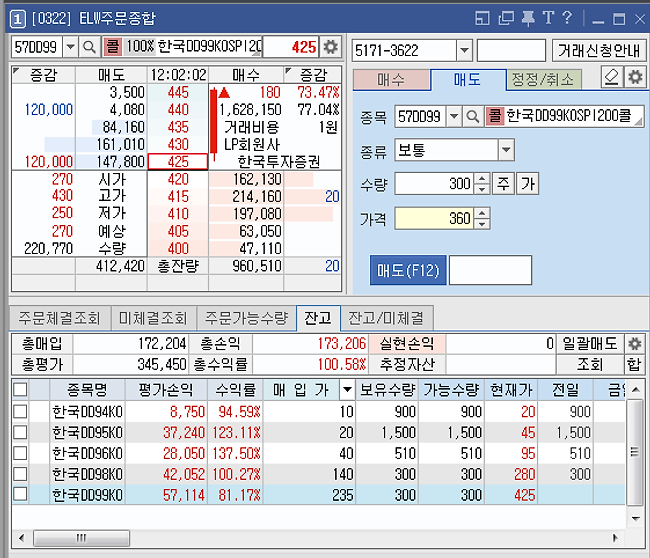650x558 pixels.
Task: Expand the 종목 code dropdown in order form
Action: pyautogui.click(x=454, y=116)
